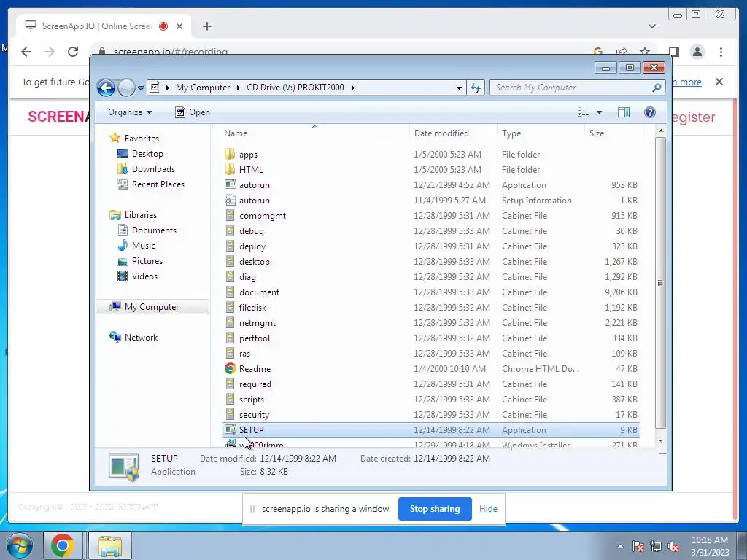
Task: Select the compmgmt cabinet file
Action: 430,216
